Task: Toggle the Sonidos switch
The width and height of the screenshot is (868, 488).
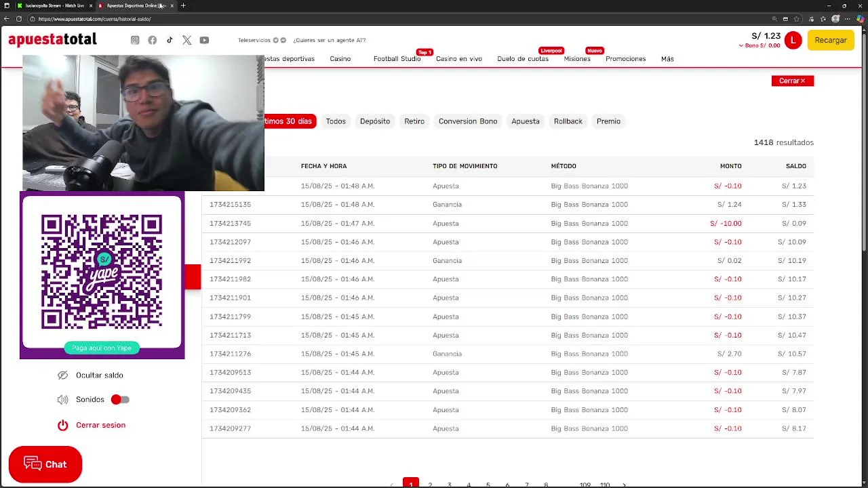Action: pyautogui.click(x=120, y=400)
